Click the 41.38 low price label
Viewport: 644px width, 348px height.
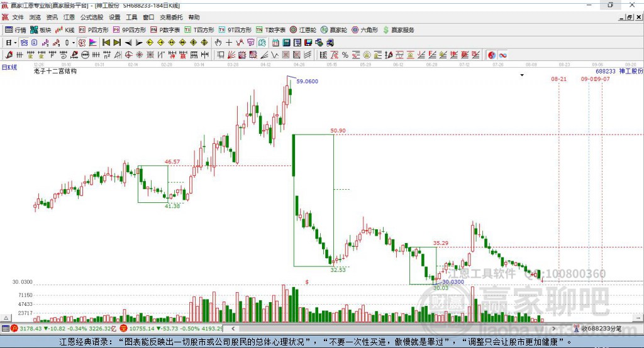coord(172,206)
